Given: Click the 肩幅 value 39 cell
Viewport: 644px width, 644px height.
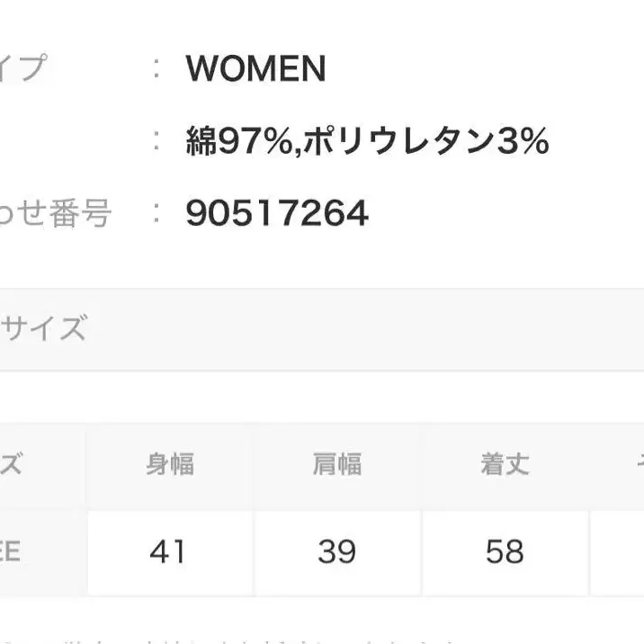Looking at the screenshot, I should (x=337, y=551).
